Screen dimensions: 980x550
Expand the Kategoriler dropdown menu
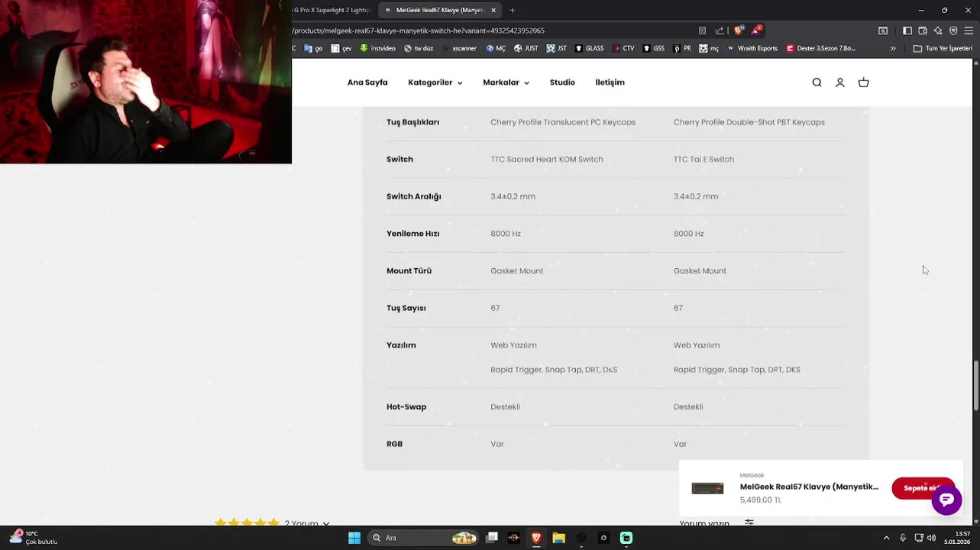(435, 82)
